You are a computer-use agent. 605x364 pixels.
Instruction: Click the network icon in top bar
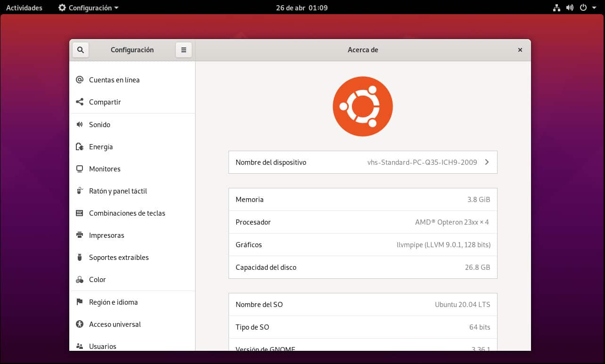[556, 8]
